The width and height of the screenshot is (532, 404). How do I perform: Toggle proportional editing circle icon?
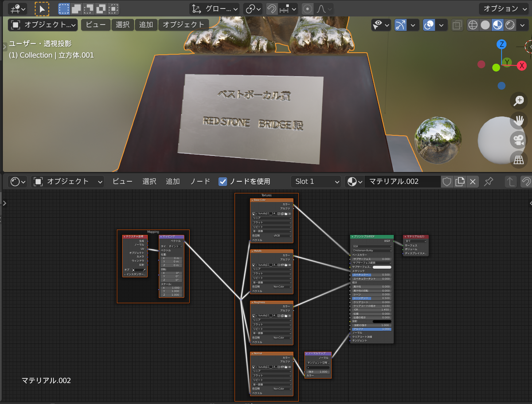(x=307, y=8)
